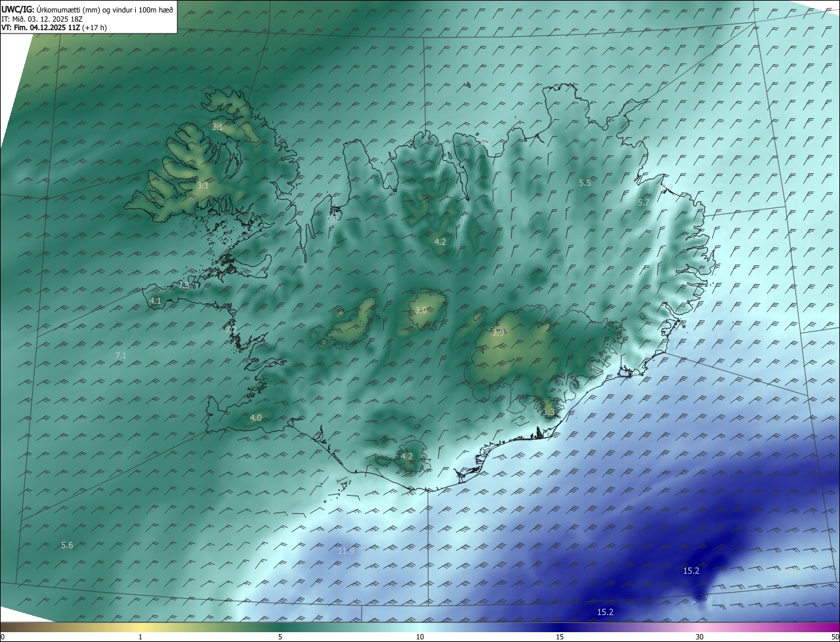The height and width of the screenshot is (642, 840).
Task: Select the 2.9 value on the large glacier
Action: [x=498, y=333]
